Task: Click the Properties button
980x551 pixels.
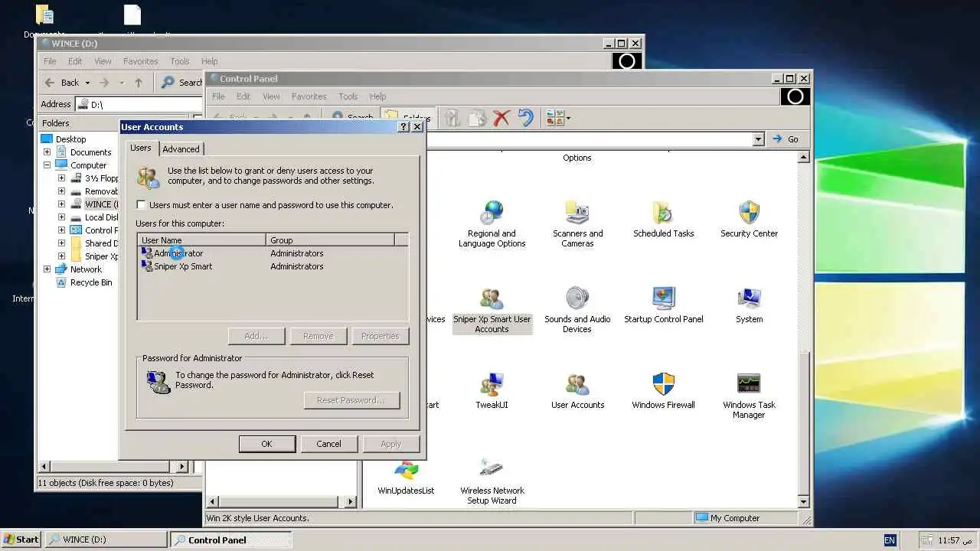Action: tap(380, 336)
